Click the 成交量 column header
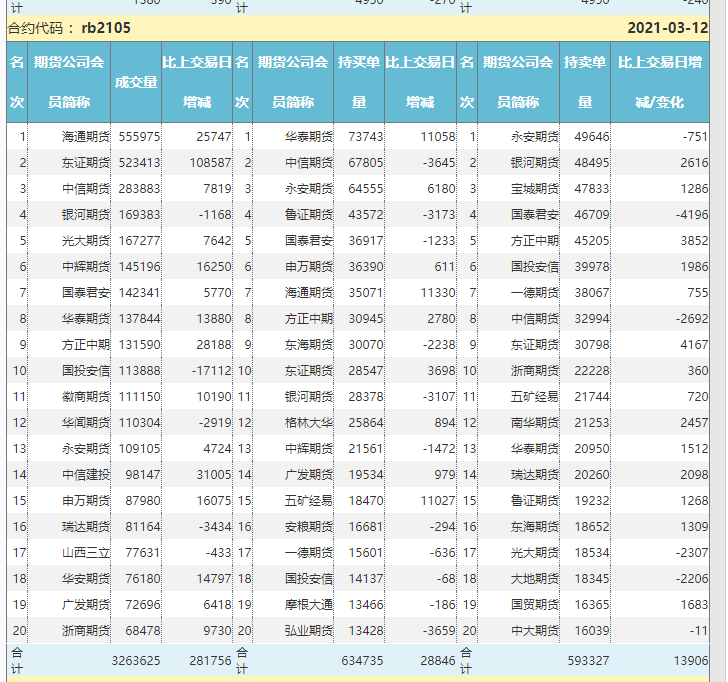 [x=136, y=82]
